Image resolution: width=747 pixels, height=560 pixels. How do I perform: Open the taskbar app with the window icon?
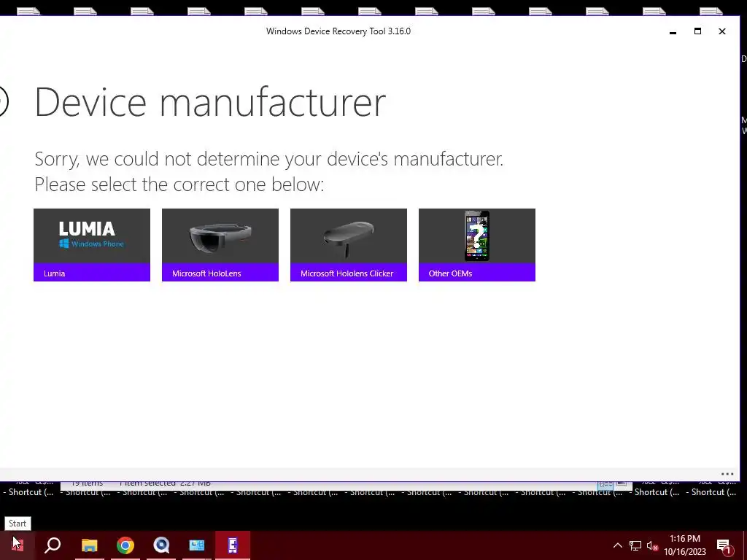197,545
